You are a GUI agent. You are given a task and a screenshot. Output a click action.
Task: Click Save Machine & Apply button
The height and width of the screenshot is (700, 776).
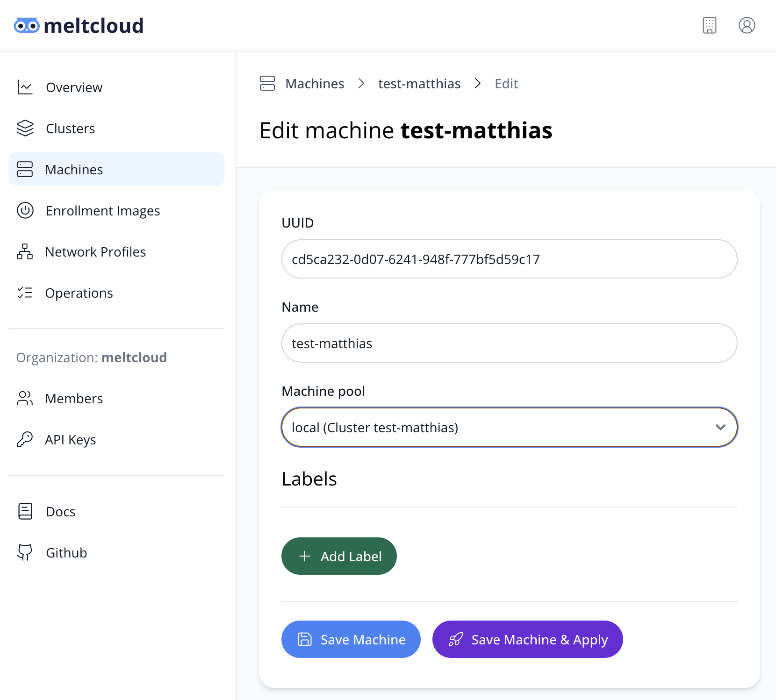click(527, 639)
